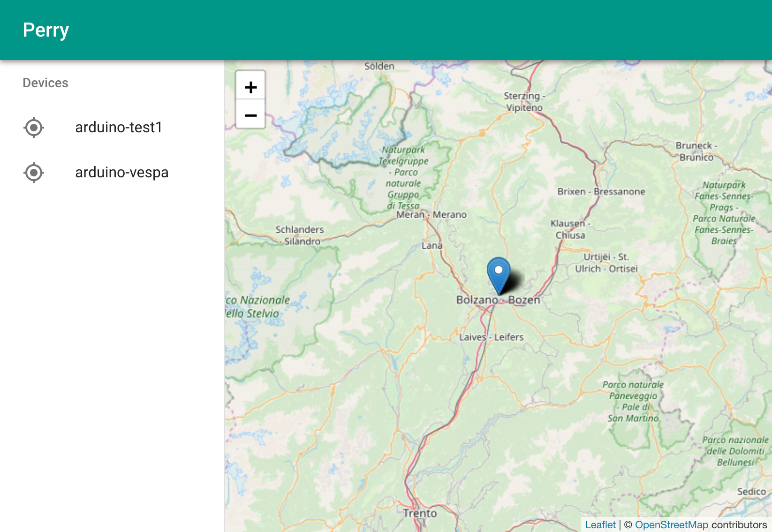The width and height of the screenshot is (772, 532).
Task: Click the Sedico label on the map
Action: (751, 491)
